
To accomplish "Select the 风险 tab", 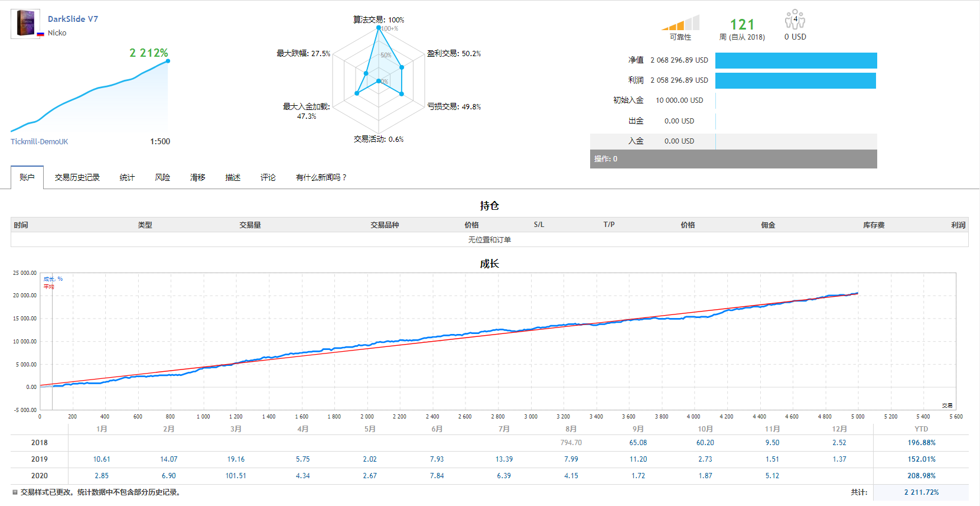I will point(162,177).
